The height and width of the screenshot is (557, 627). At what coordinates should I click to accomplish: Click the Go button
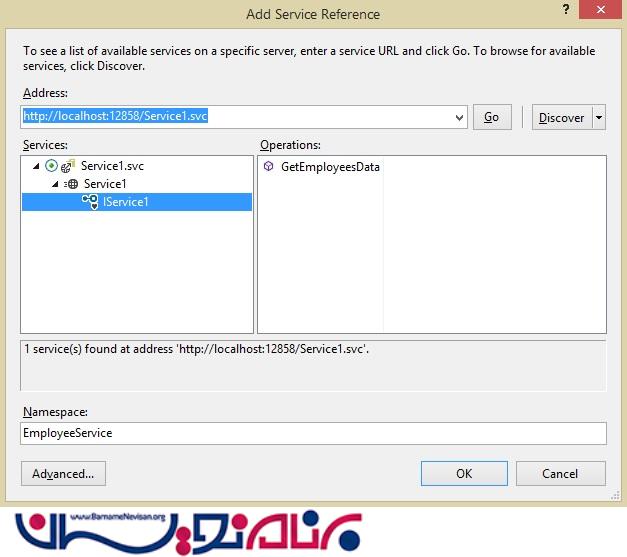pos(492,117)
